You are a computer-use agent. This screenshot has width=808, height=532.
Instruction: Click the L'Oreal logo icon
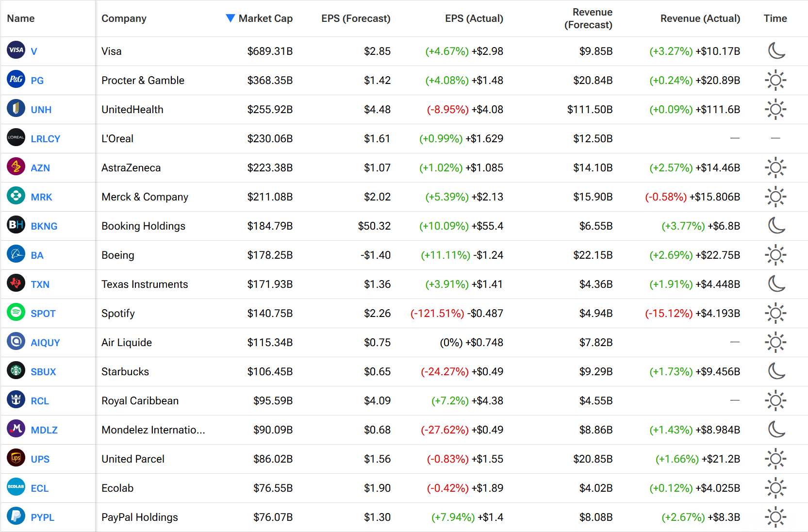pos(16,137)
